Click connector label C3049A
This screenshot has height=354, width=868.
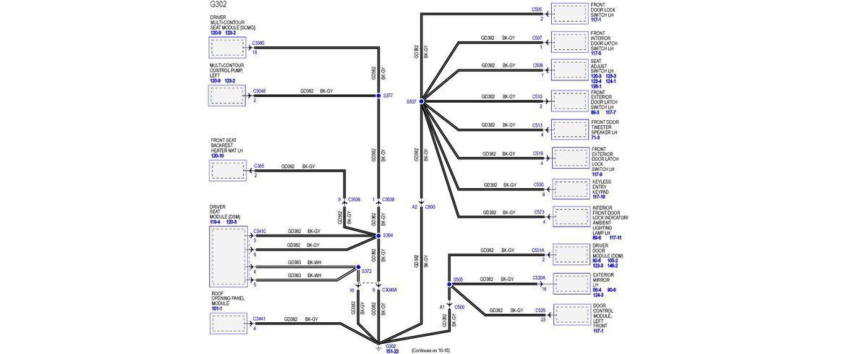point(390,290)
